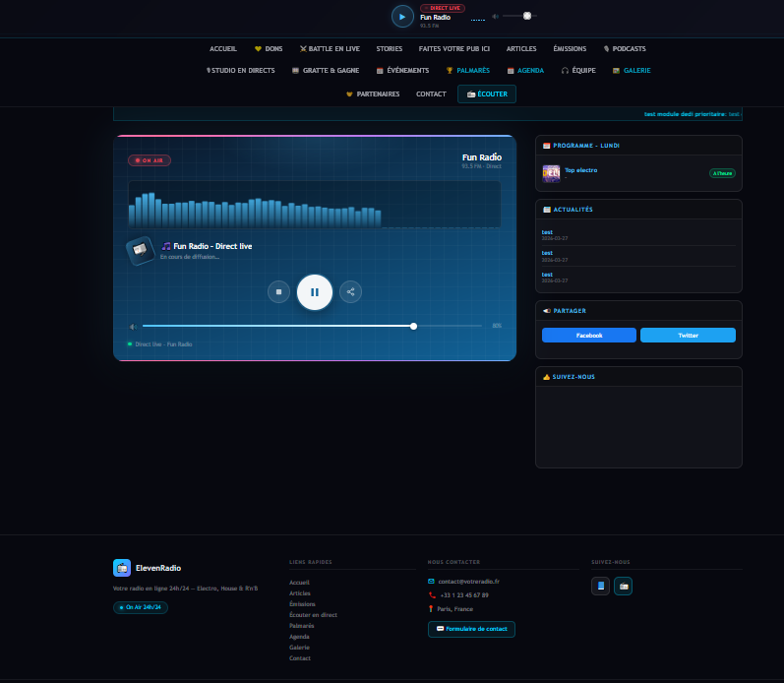Viewport: 784px width, 683px height.
Task: Open the Partenaires page
Action: pos(373,94)
